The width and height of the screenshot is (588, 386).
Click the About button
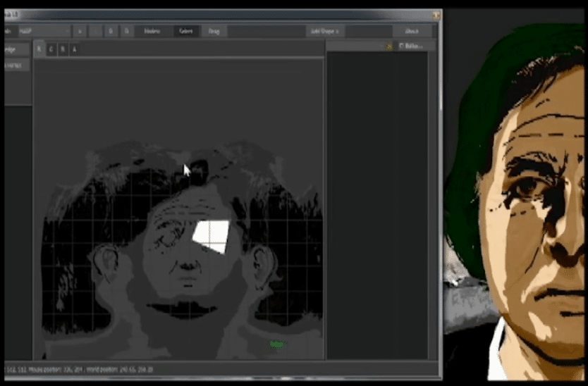pyautogui.click(x=412, y=31)
